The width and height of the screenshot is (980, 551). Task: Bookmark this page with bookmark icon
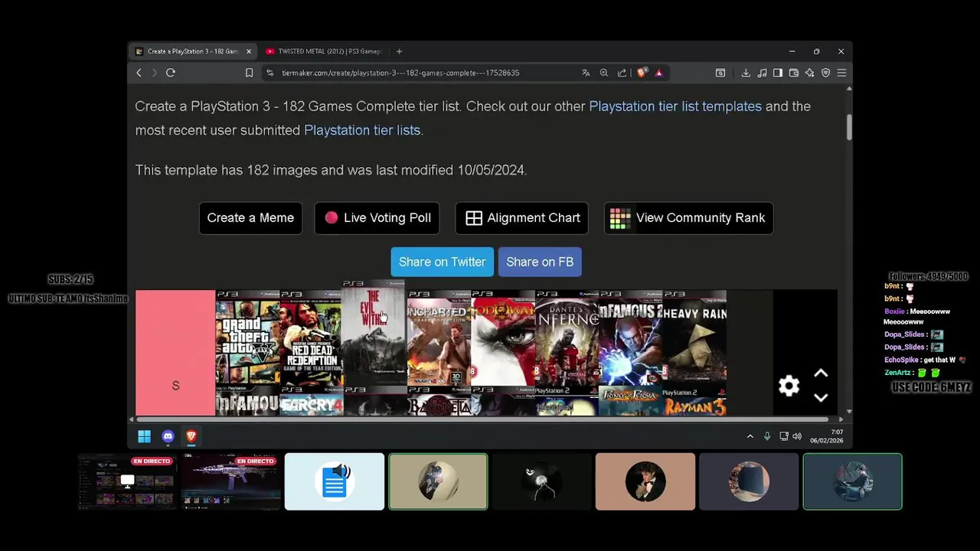[x=249, y=73]
